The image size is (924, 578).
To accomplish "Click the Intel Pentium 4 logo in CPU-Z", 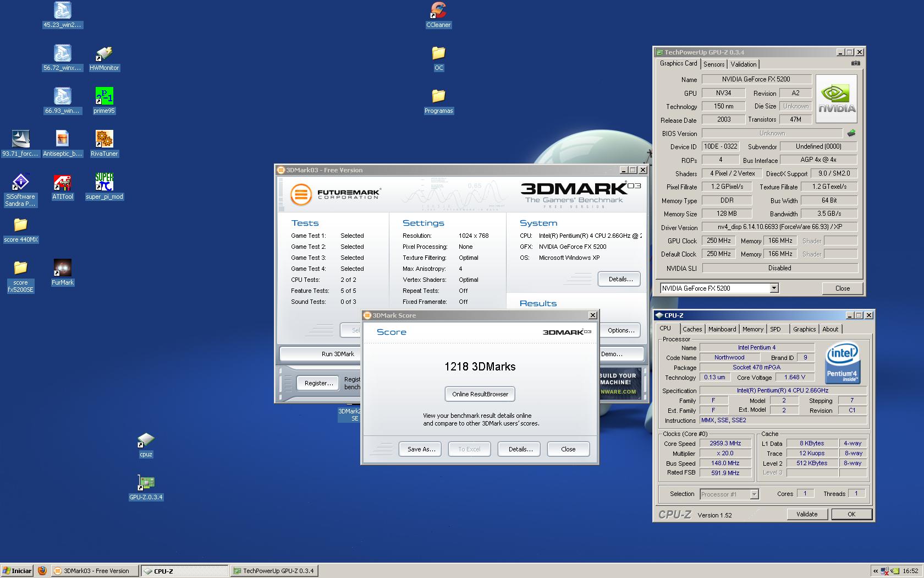I will pyautogui.click(x=842, y=363).
